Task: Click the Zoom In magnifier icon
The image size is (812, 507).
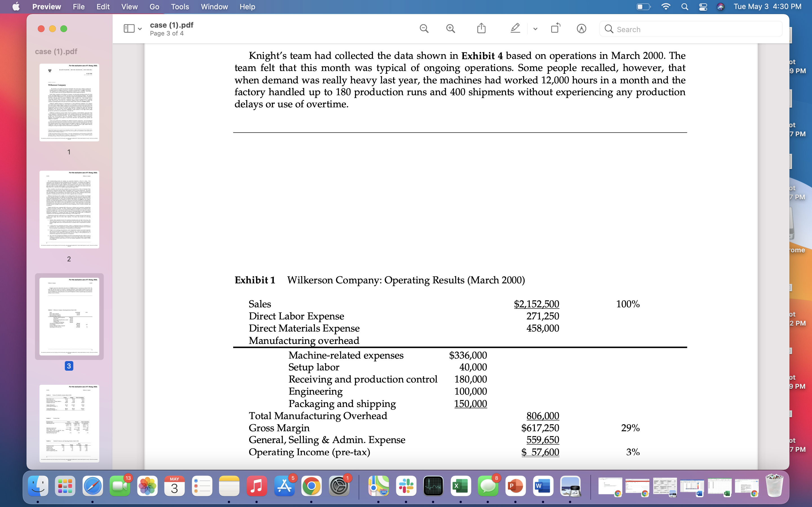Action: pyautogui.click(x=451, y=29)
